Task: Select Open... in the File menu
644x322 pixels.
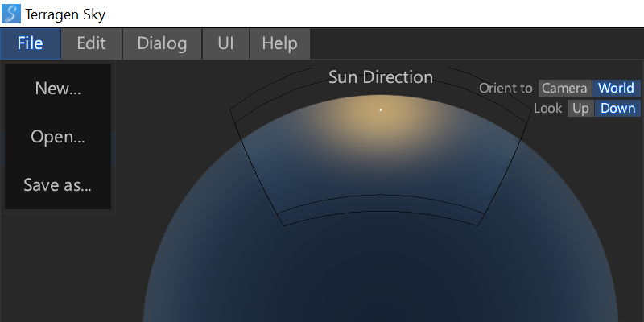Action: pos(58,137)
